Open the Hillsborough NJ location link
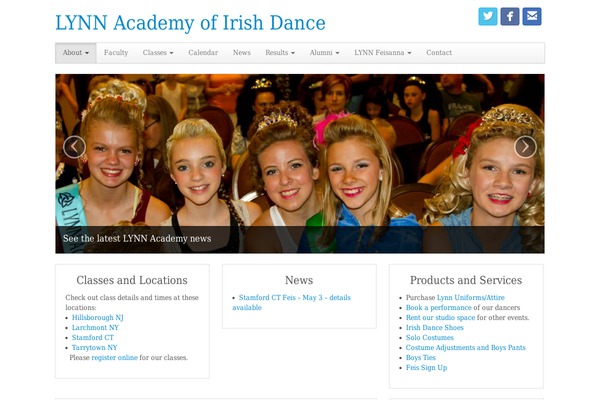This screenshot has width=600, height=400. pyautogui.click(x=98, y=318)
